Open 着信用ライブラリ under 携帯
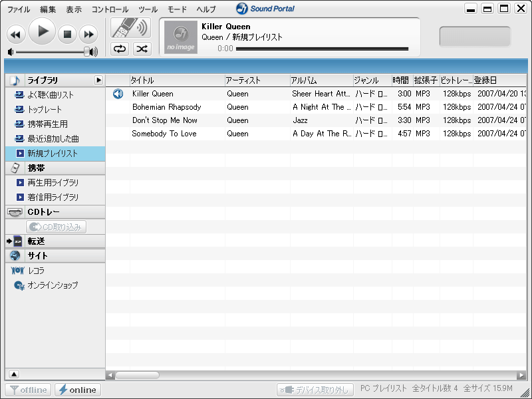This screenshot has height=399, width=532. (x=53, y=197)
